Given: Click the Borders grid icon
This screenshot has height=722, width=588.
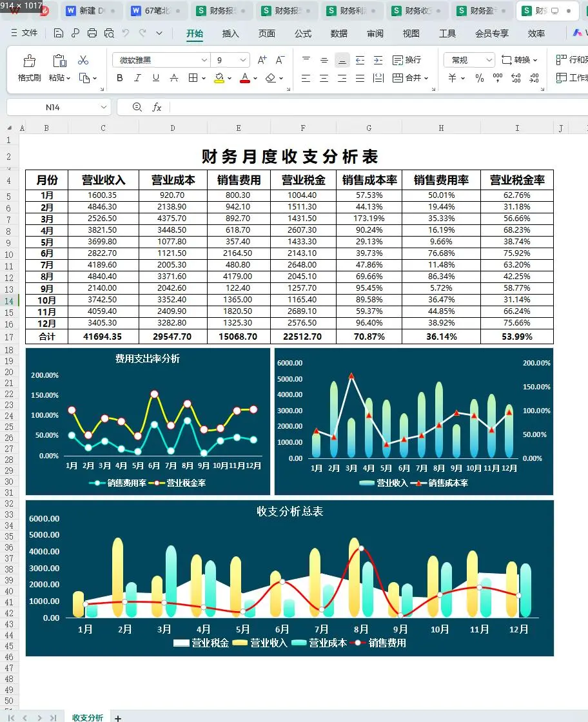Looking at the screenshot, I should tap(193, 78).
